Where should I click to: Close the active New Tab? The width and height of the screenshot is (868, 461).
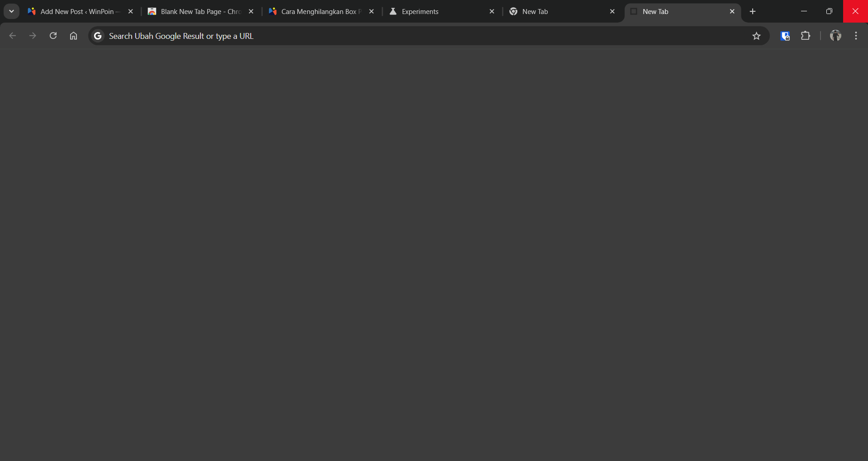(732, 11)
